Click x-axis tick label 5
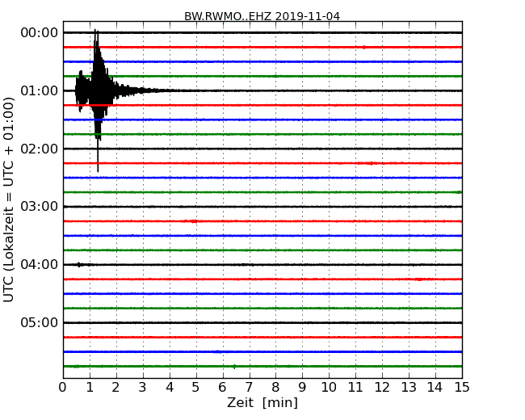Viewport: 525px width, 420px height. 196,388
